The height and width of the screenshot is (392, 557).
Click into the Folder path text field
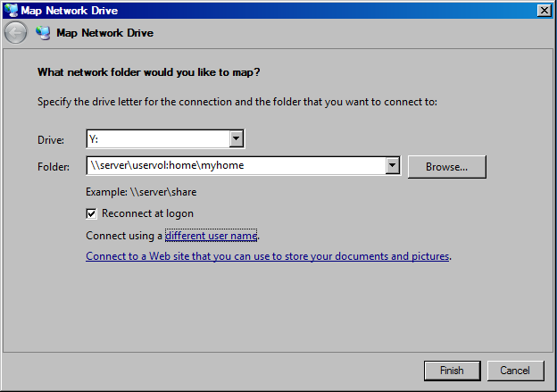235,166
